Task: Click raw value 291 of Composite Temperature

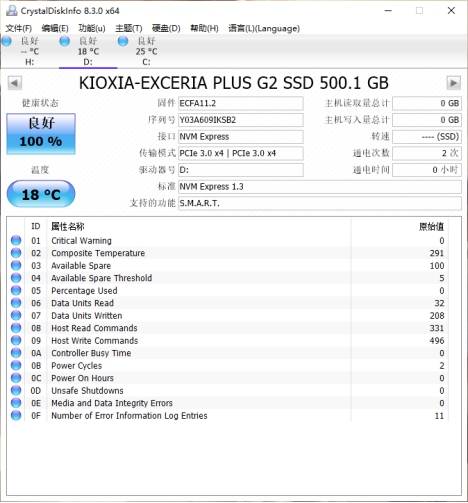Action: pyautogui.click(x=437, y=253)
